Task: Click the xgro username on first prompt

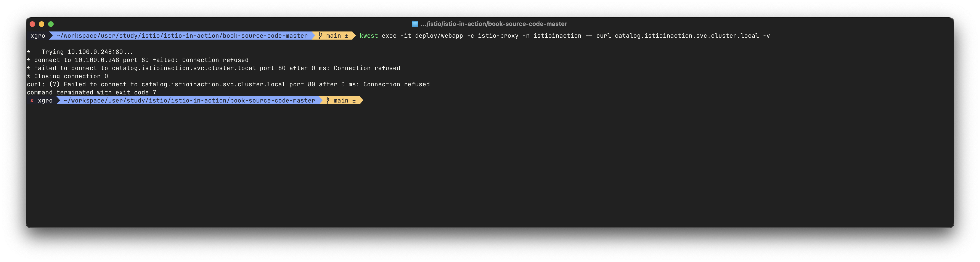Action: point(38,35)
